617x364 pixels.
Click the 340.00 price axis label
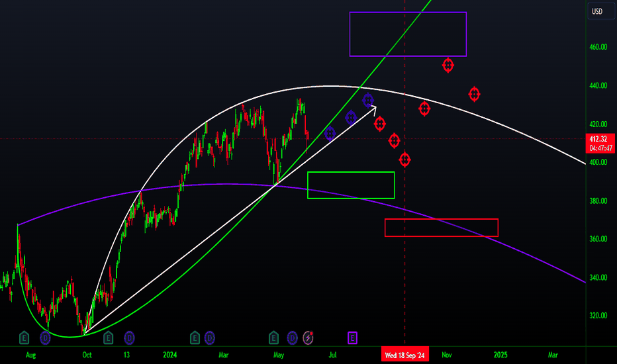pos(598,277)
